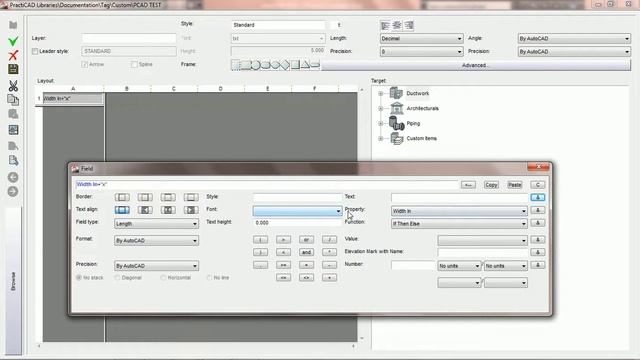
Task: Open the first No units dropdown
Action: click(459, 266)
